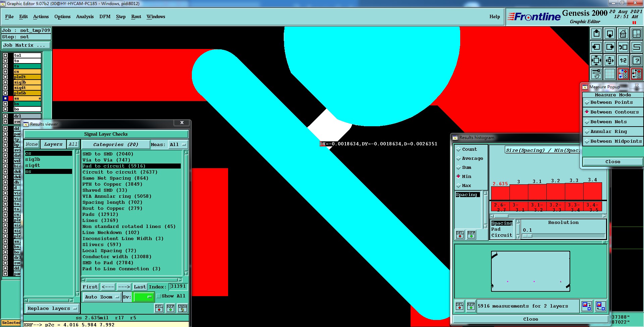644x327 pixels.
Task: Click histogram export icon with down arrow
Action: (x=587, y=306)
